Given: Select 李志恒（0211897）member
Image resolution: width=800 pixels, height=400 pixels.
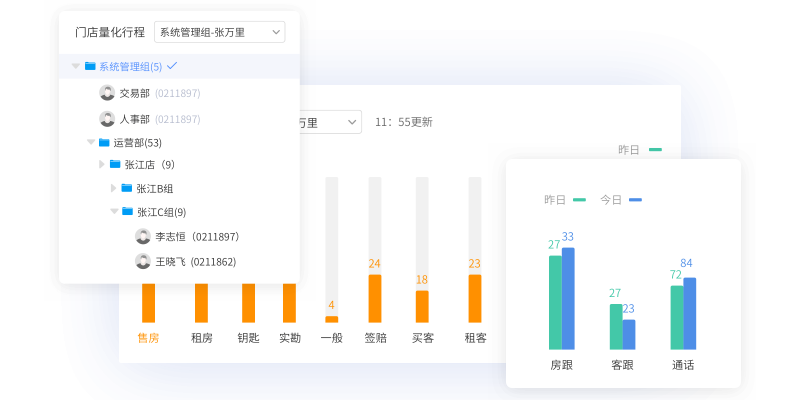Looking at the screenshot, I should click(x=197, y=237).
